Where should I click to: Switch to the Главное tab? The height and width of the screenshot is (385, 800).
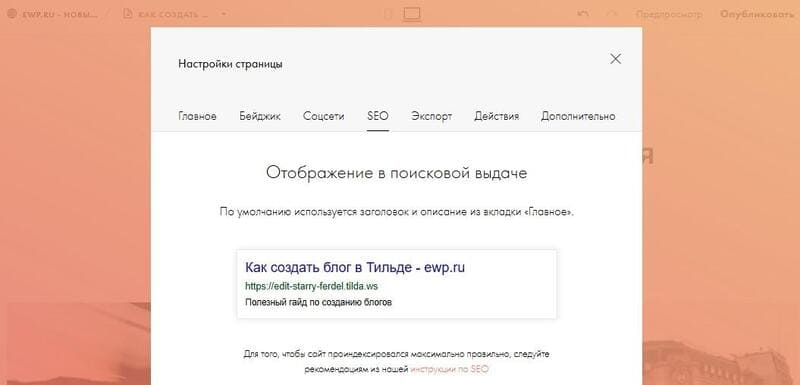(x=197, y=116)
